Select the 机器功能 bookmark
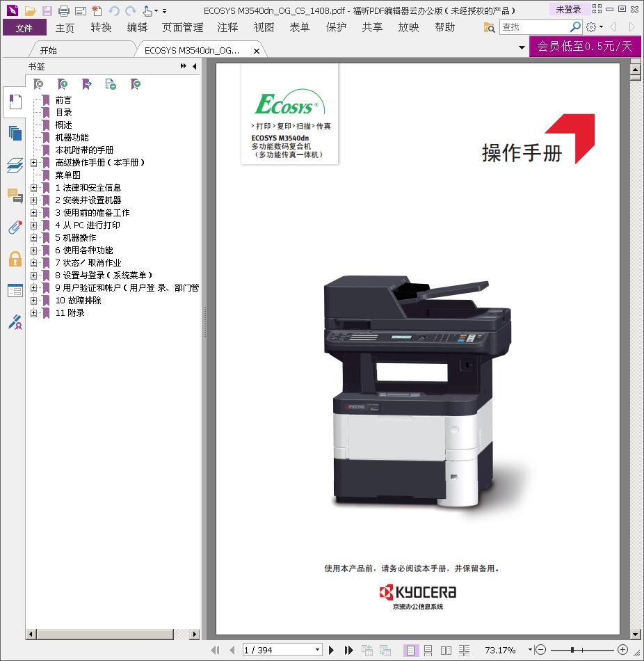This screenshot has height=661, width=644. pyautogui.click(x=72, y=138)
